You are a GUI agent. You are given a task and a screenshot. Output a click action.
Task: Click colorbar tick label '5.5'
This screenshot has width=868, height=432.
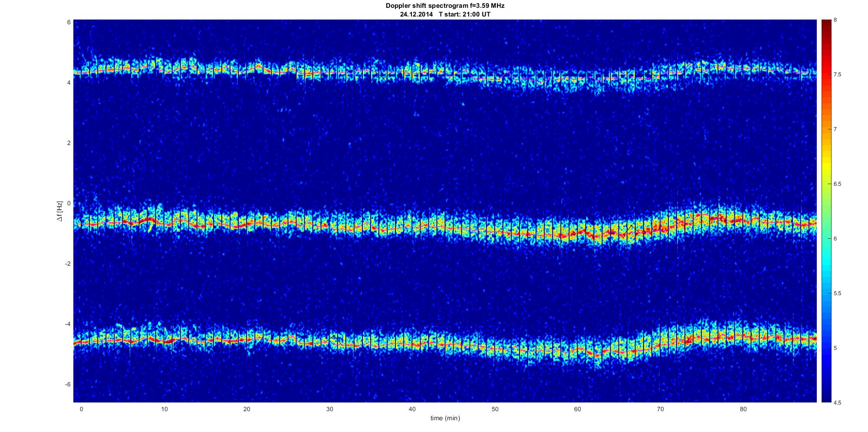point(838,293)
